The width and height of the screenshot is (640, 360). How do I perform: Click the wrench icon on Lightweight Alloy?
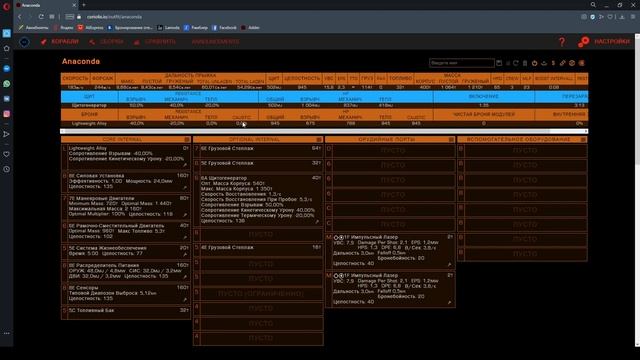tap(185, 165)
